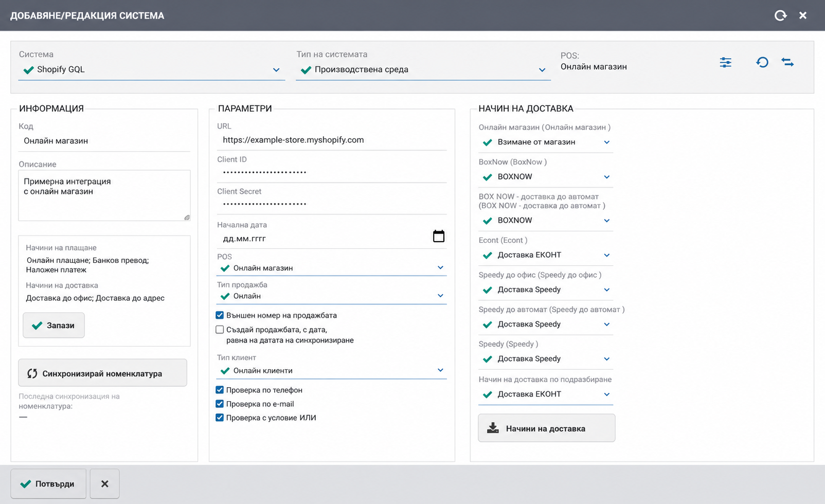
Task: Open Econt (Econt) delivery dropdown
Action: coord(546,255)
